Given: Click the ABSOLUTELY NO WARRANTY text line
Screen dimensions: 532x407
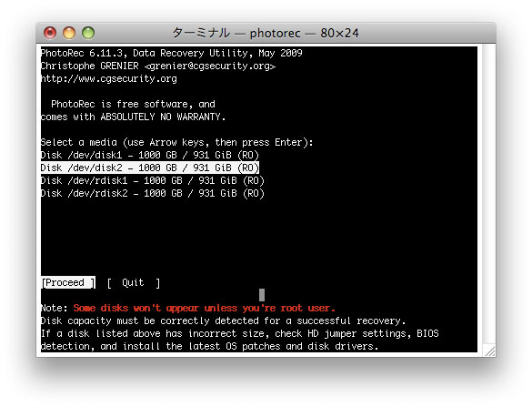Looking at the screenshot, I should click(x=133, y=117).
